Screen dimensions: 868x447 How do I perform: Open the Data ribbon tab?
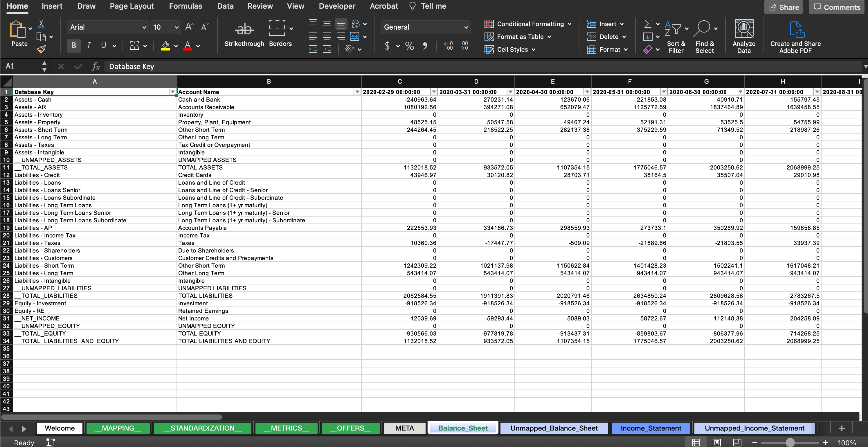(x=225, y=6)
